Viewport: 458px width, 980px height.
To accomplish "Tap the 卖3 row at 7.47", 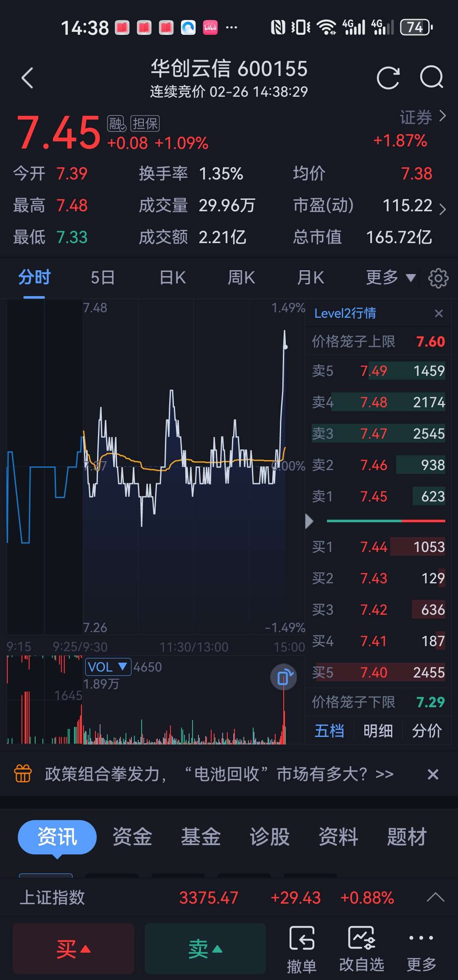I will pyautogui.click(x=378, y=434).
